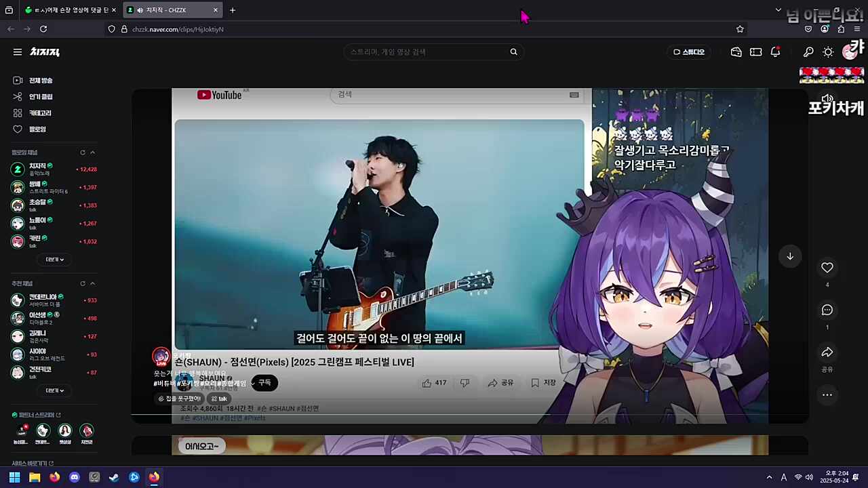Expand 더보기 under following channels
The width and height of the screenshot is (868, 488).
(54, 260)
